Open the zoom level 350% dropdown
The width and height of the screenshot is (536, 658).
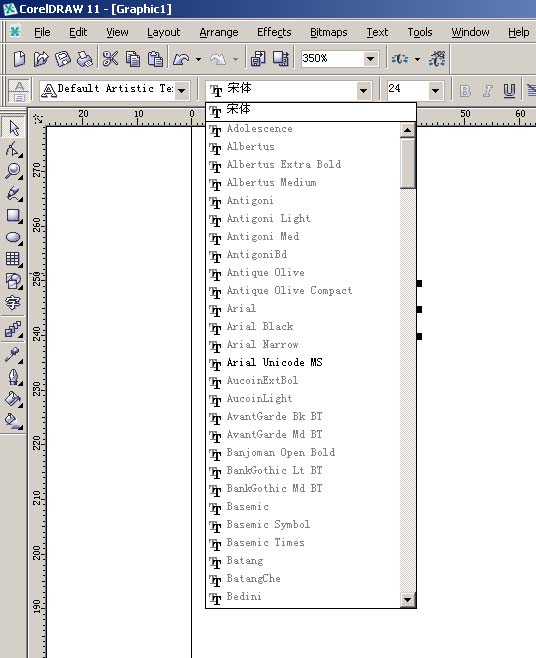[x=370, y=59]
